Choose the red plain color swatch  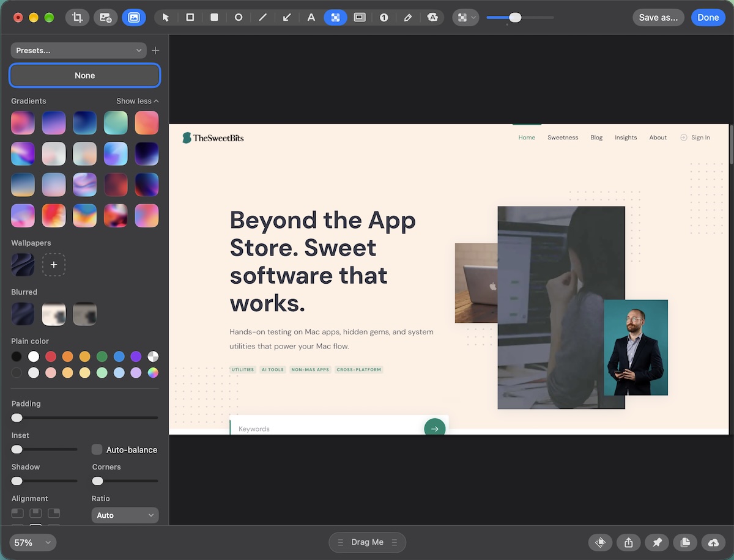[x=51, y=356]
